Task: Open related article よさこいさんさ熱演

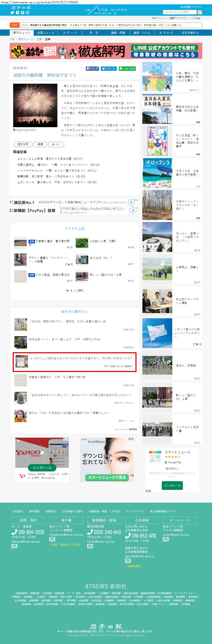Action: coord(50,159)
